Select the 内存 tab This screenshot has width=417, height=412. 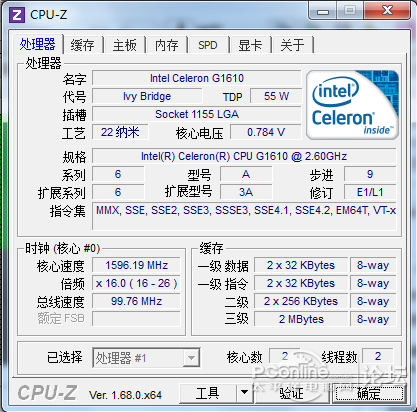167,45
